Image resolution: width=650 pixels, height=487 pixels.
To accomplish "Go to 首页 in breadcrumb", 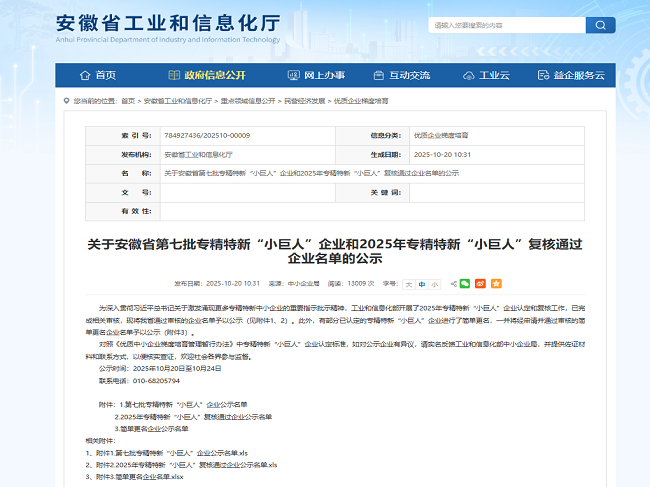I will 128,101.
